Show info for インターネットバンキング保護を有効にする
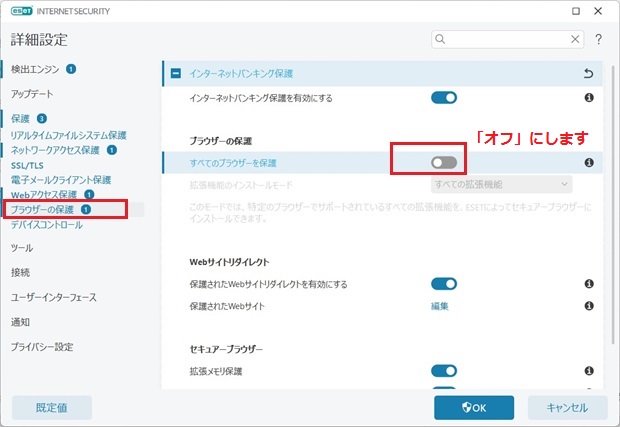 point(589,98)
